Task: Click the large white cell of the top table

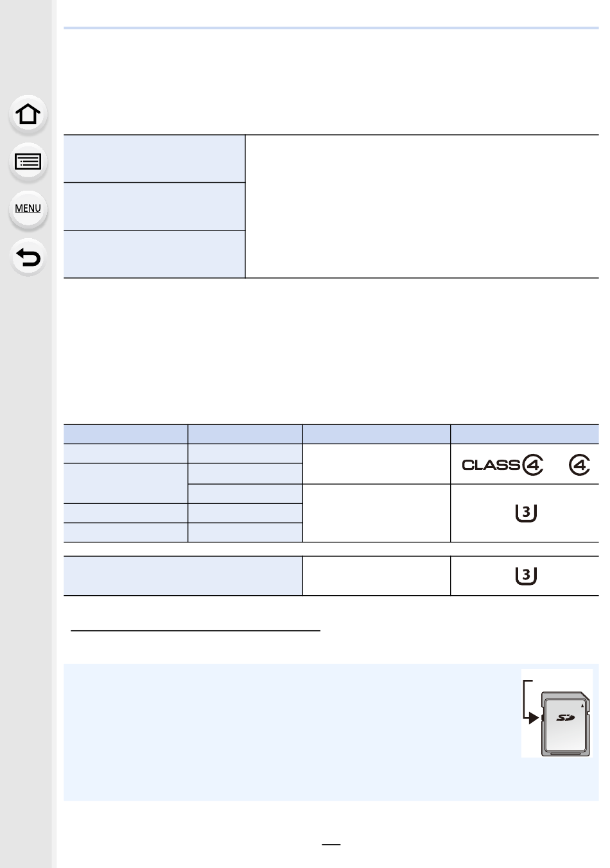Action: [422, 206]
